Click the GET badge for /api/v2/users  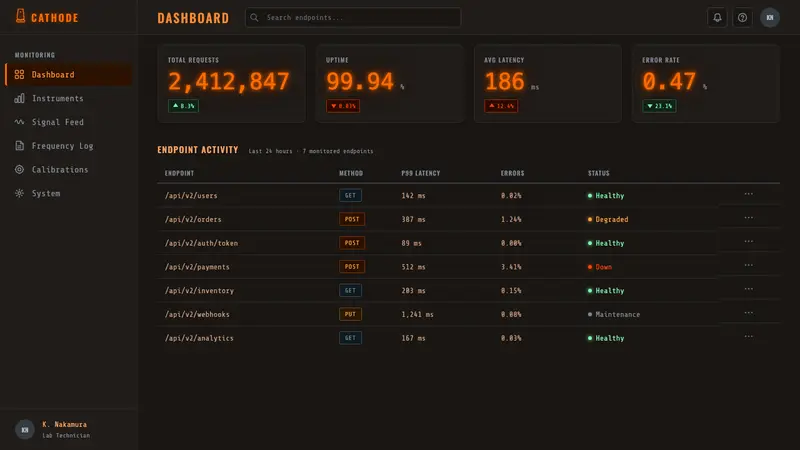[x=351, y=195]
